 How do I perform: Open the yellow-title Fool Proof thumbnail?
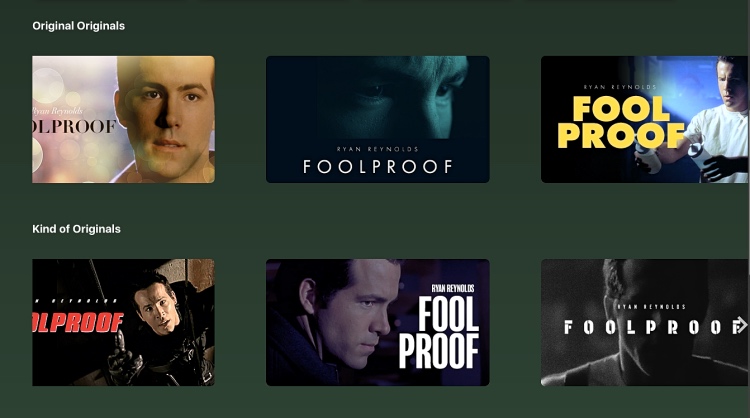point(644,119)
